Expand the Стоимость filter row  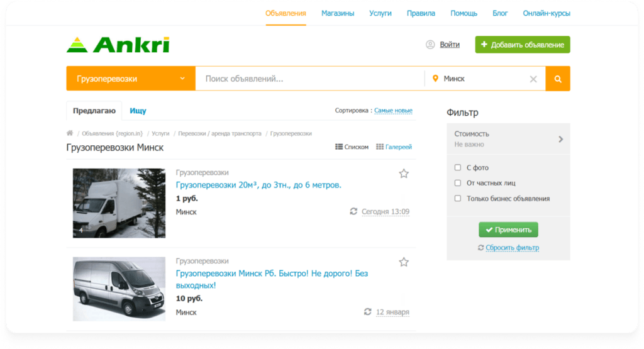508,139
